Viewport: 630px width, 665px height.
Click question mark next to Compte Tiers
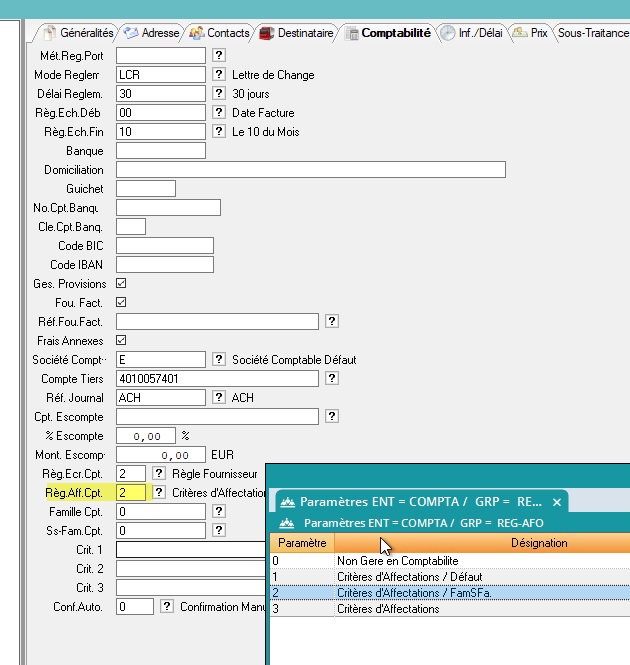pos(332,379)
